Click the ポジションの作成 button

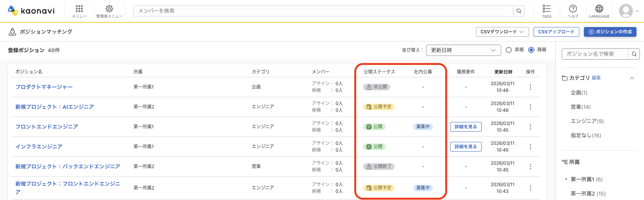point(610,32)
